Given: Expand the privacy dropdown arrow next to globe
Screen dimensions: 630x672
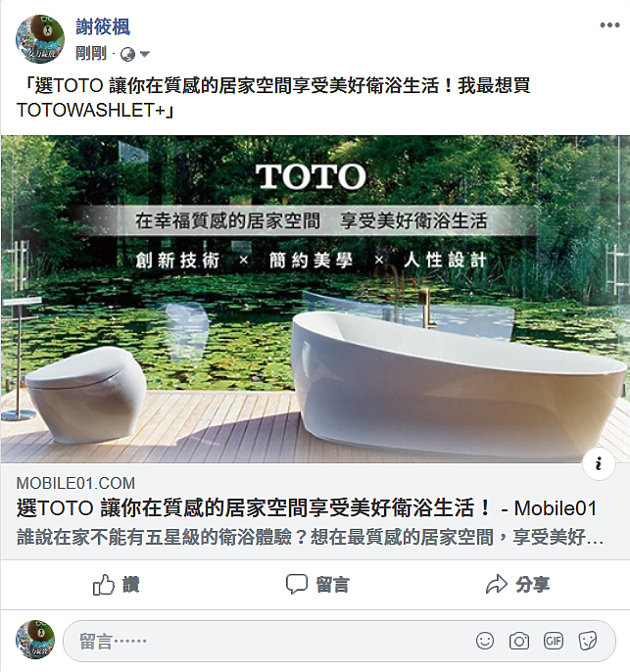Looking at the screenshot, I should pyautogui.click(x=145, y=55).
